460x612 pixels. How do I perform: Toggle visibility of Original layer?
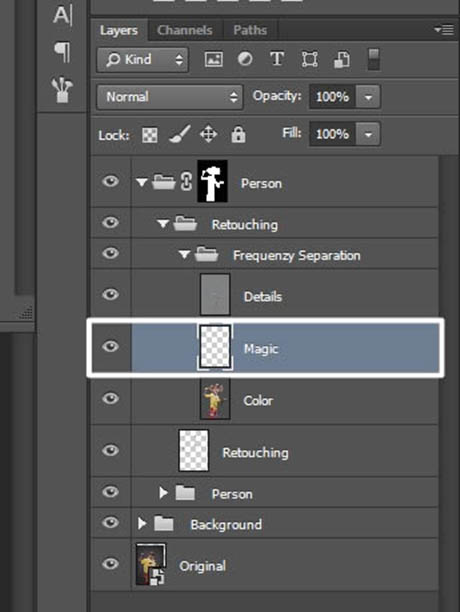pos(110,564)
